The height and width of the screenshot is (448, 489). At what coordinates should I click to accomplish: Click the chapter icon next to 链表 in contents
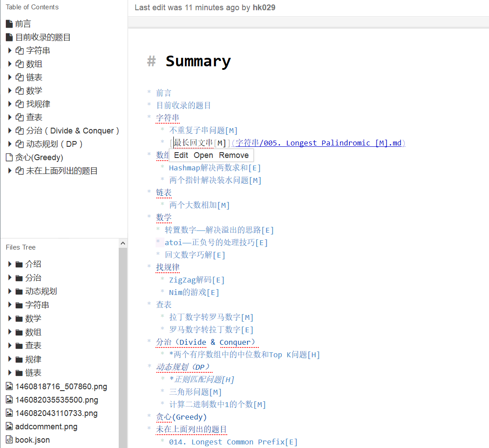pyautogui.click(x=19, y=77)
